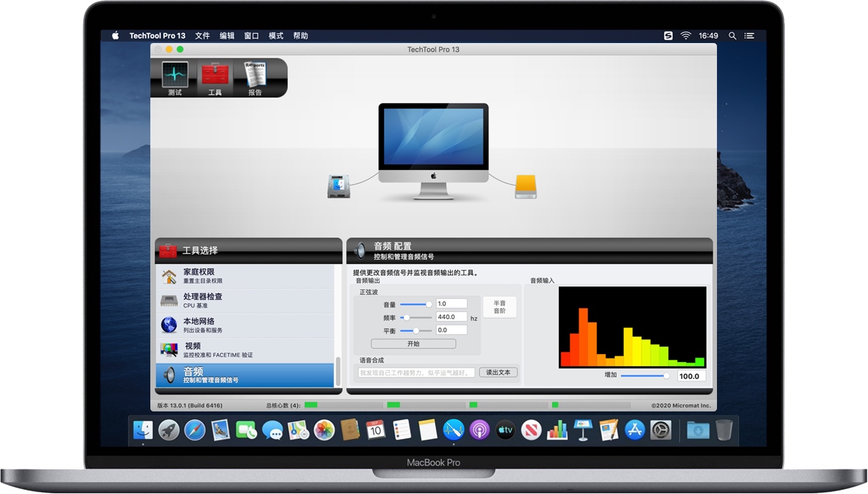Open System Preferences from the Dock
The image size is (868, 494).
click(x=661, y=430)
